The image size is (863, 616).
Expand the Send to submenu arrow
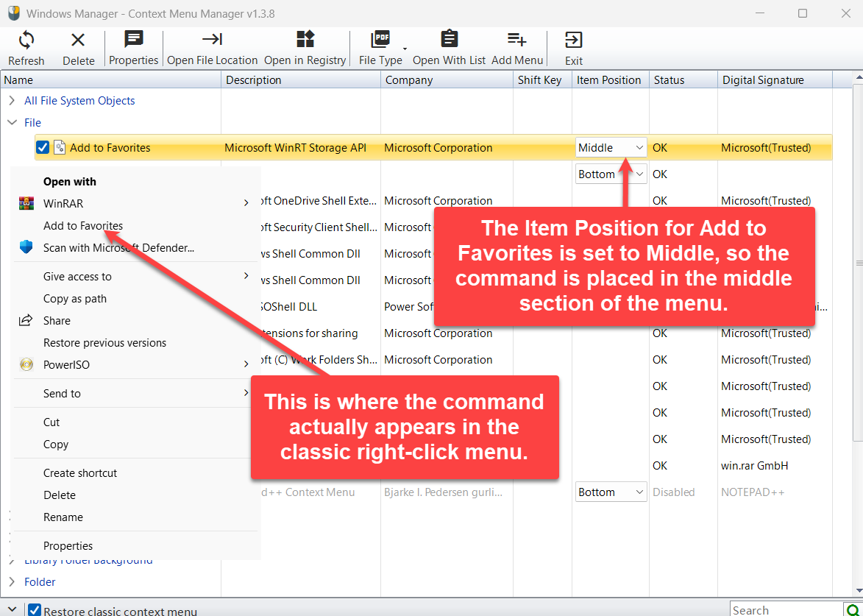tap(246, 392)
